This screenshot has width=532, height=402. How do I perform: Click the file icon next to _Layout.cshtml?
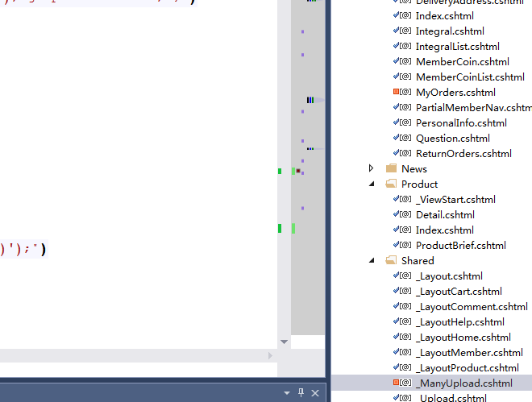point(405,276)
